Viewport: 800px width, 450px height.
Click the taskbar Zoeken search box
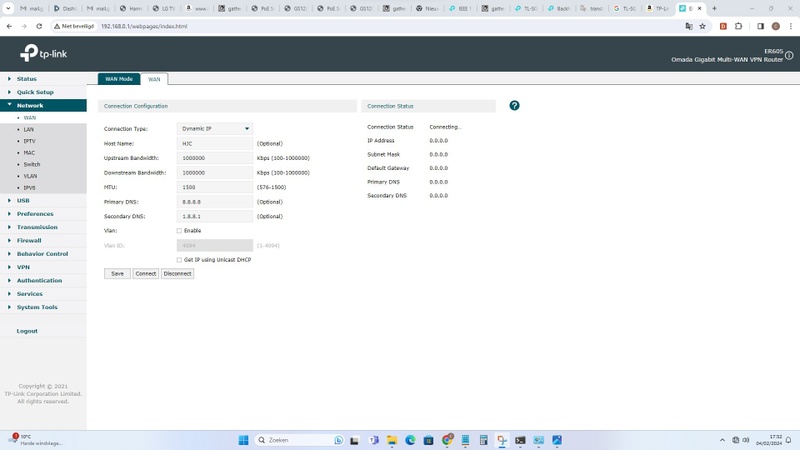click(299, 440)
